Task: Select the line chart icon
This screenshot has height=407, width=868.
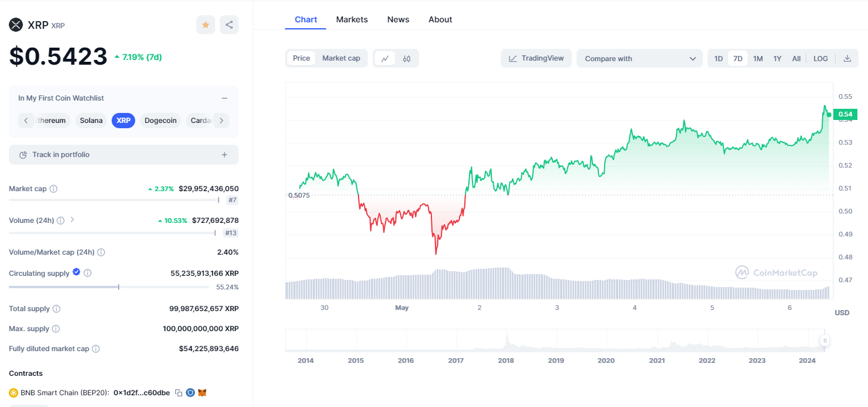Action: click(385, 58)
